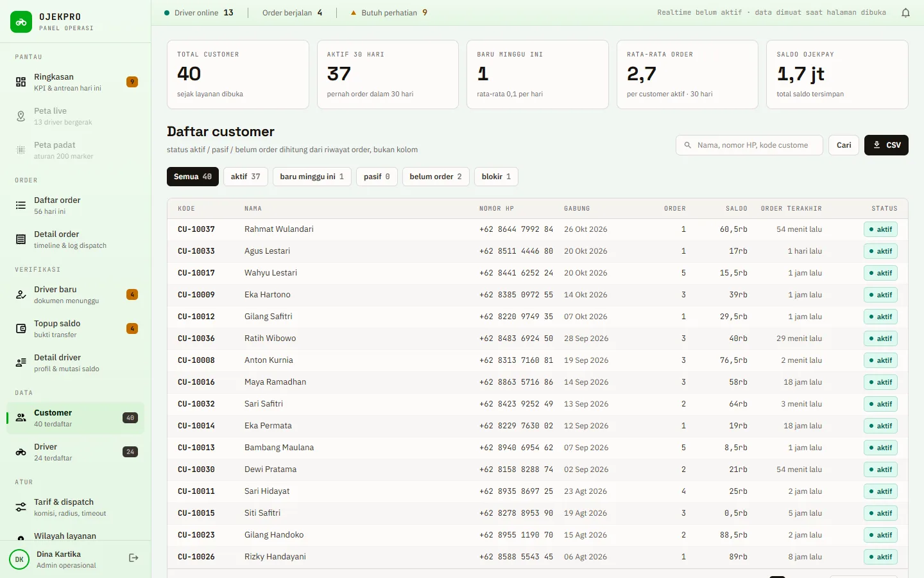Image resolution: width=924 pixels, height=578 pixels.
Task: Click the Total Customer stat card
Action: (238, 74)
